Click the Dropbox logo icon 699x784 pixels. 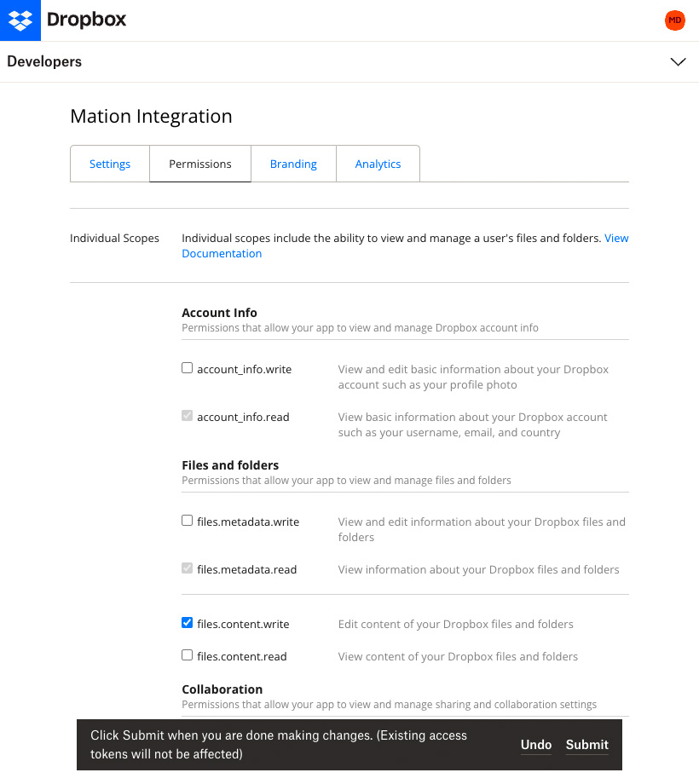(20, 20)
